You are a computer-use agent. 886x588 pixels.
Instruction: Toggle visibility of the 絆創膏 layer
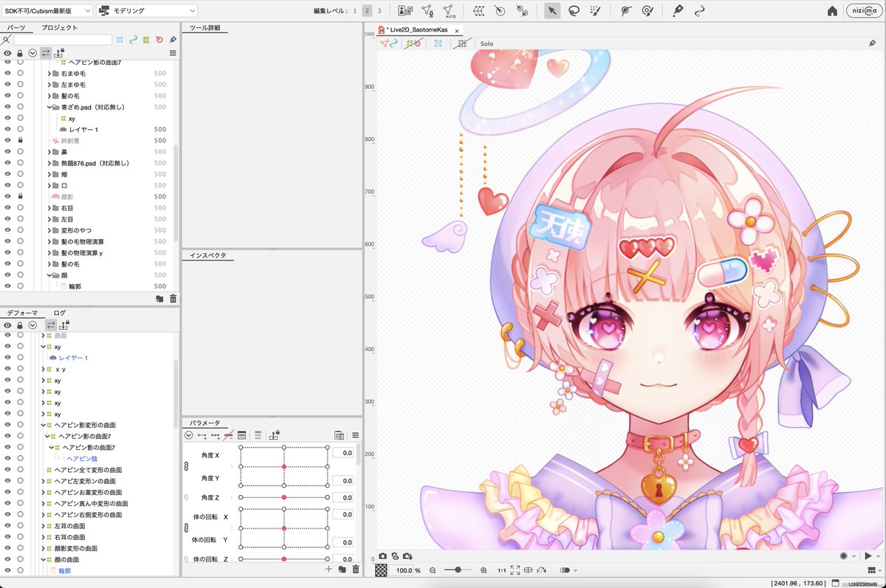(x=7, y=140)
